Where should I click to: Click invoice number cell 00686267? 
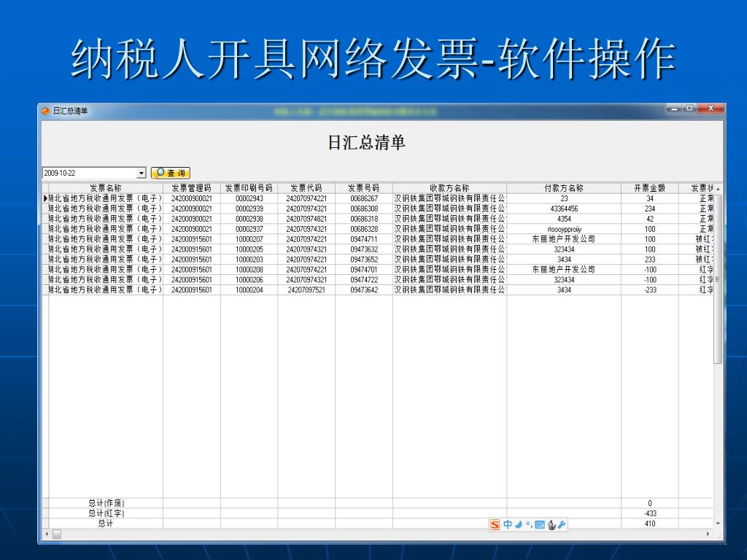click(x=364, y=198)
